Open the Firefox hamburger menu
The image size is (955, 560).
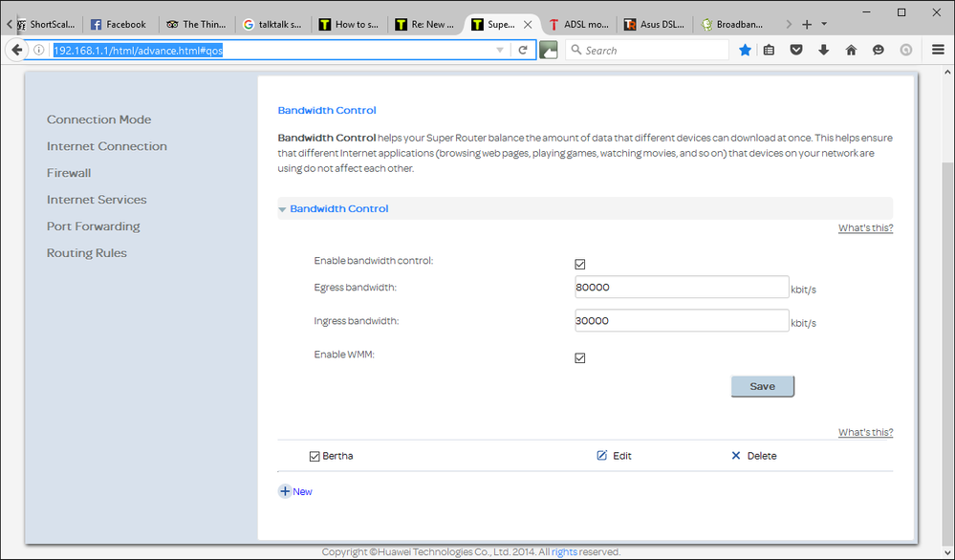click(937, 50)
